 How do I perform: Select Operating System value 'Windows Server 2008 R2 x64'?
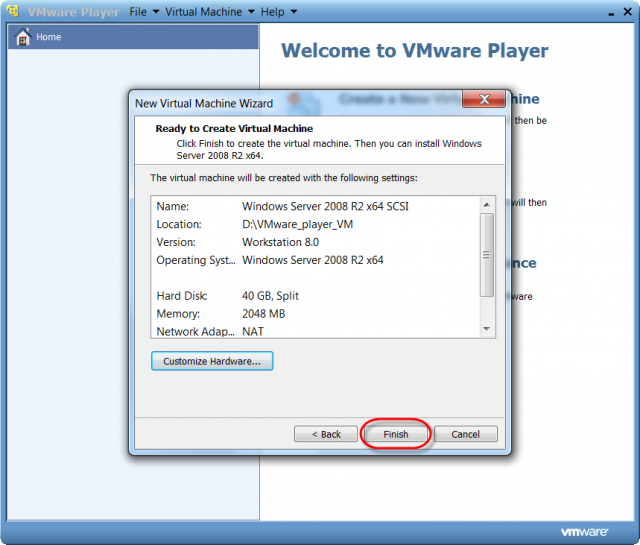tap(313, 260)
